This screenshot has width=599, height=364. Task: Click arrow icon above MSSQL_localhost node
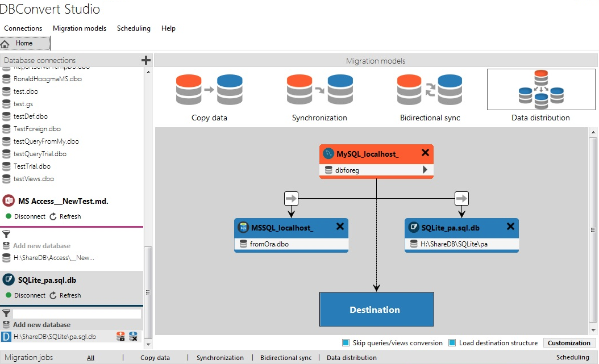pyautogui.click(x=291, y=198)
